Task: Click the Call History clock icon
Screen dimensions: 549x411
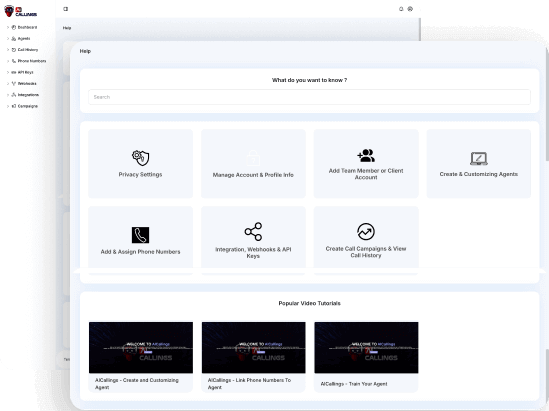Action: click(x=14, y=50)
